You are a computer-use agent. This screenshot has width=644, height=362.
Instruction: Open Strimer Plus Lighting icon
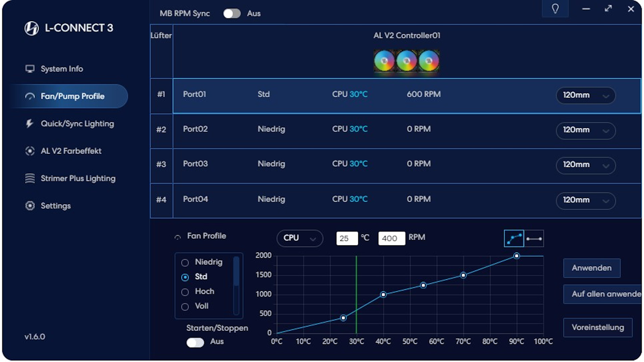pyautogui.click(x=30, y=178)
